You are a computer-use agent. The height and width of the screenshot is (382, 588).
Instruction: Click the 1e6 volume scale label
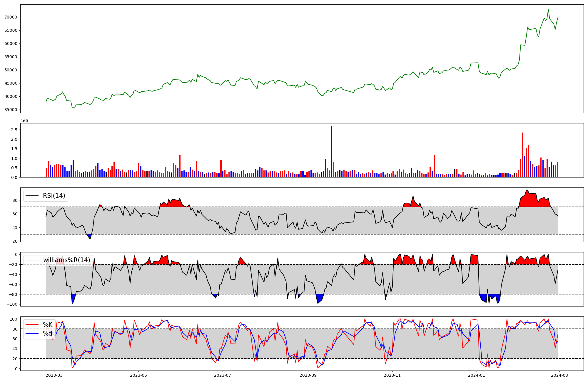[x=24, y=120]
